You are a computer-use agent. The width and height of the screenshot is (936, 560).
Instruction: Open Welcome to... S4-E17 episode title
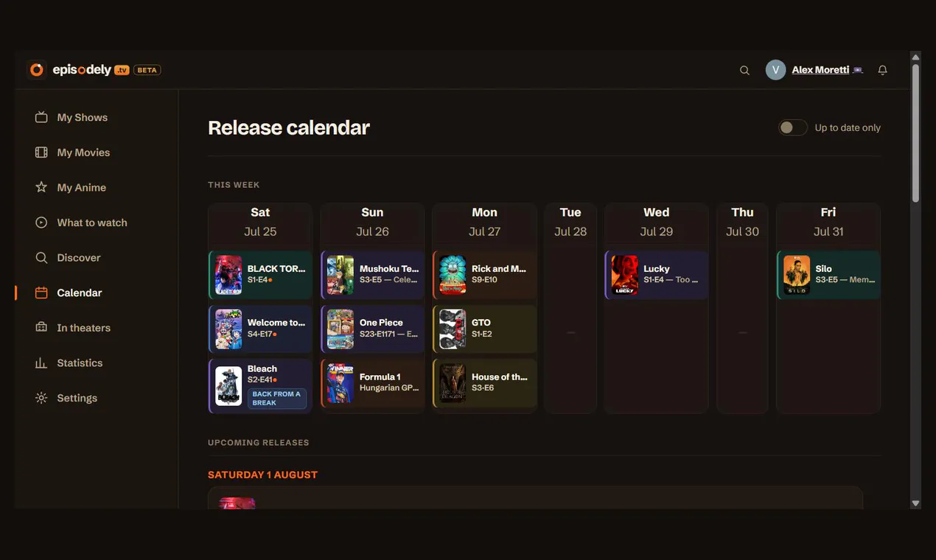click(x=276, y=323)
